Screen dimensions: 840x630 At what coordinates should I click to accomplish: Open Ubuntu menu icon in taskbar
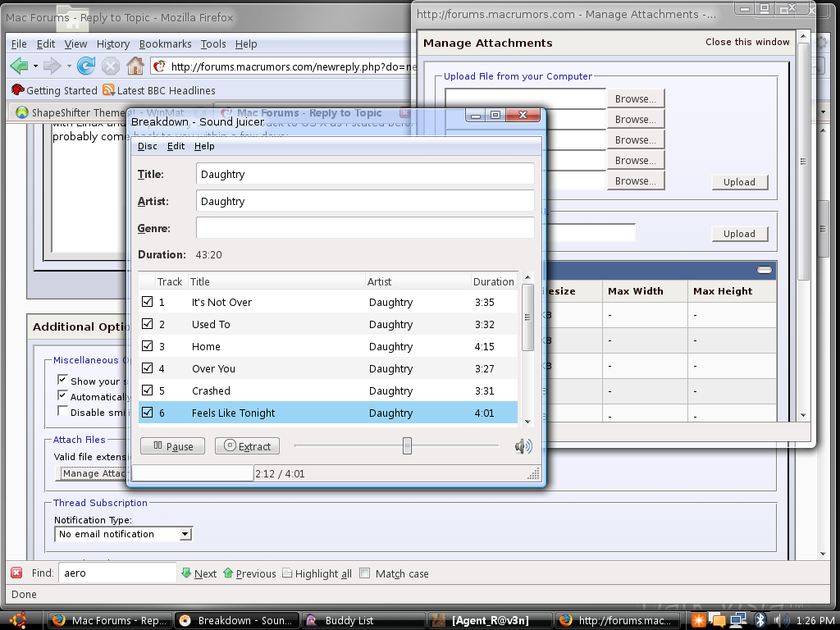coord(19,620)
